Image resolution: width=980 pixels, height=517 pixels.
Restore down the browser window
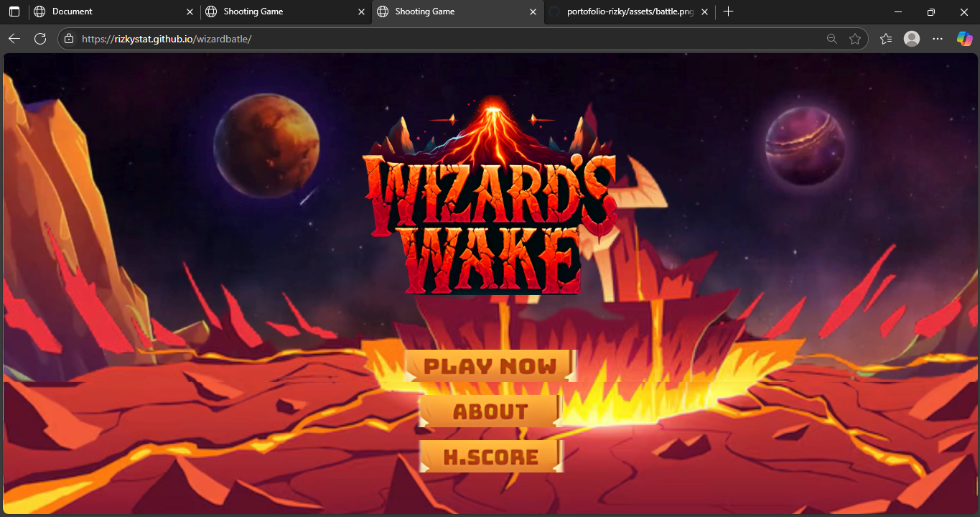coord(931,11)
